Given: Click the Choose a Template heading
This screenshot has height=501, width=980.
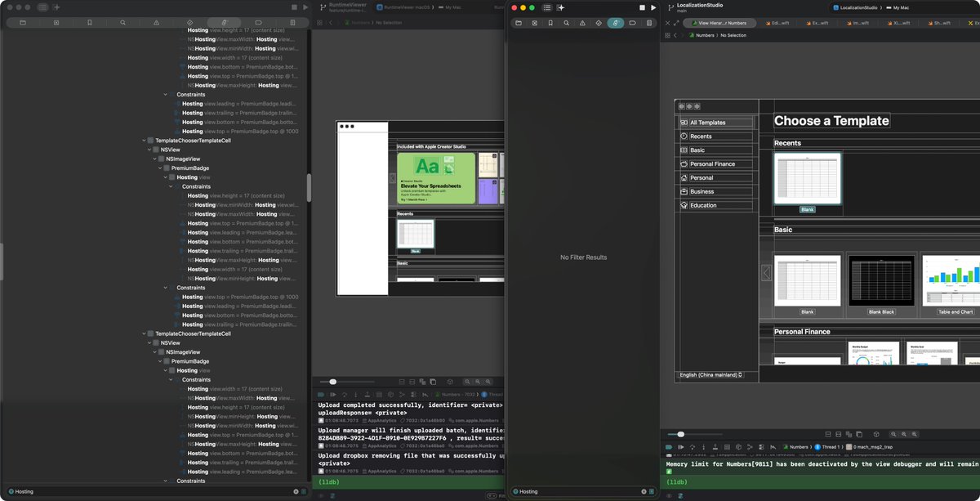Looking at the screenshot, I should (831, 121).
